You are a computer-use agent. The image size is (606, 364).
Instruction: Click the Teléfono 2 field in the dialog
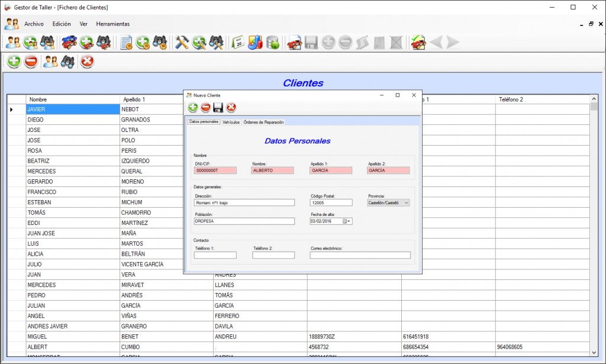point(273,255)
